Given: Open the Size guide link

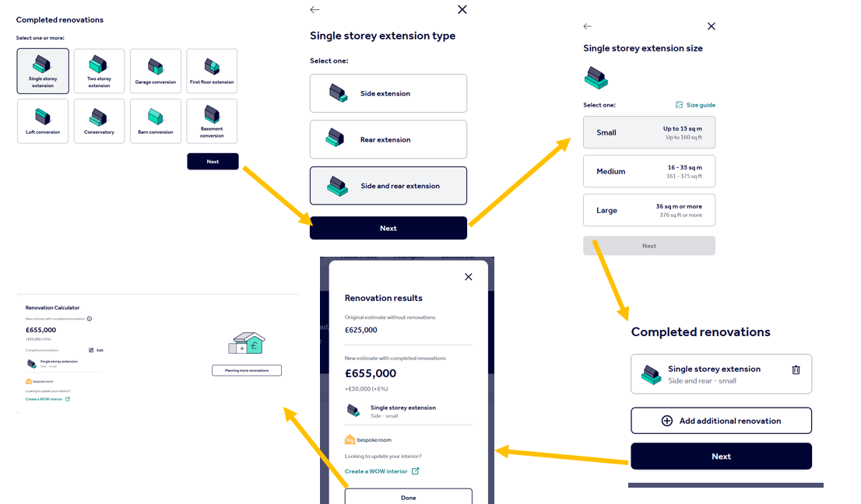Looking at the screenshot, I should (695, 105).
